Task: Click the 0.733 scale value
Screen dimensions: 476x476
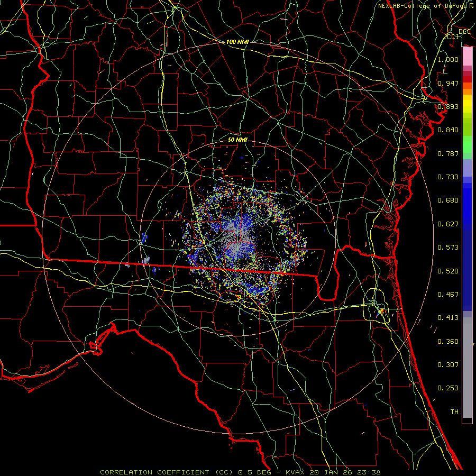Action: click(x=448, y=177)
